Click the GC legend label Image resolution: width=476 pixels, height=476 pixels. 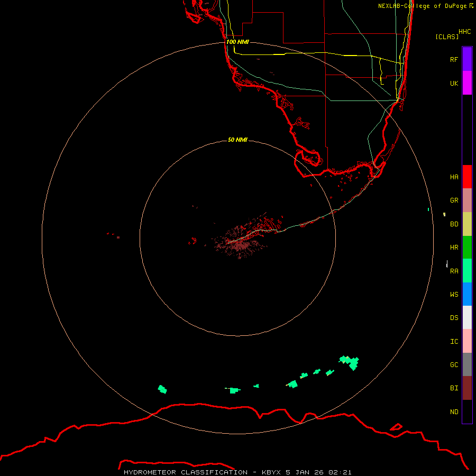click(454, 365)
